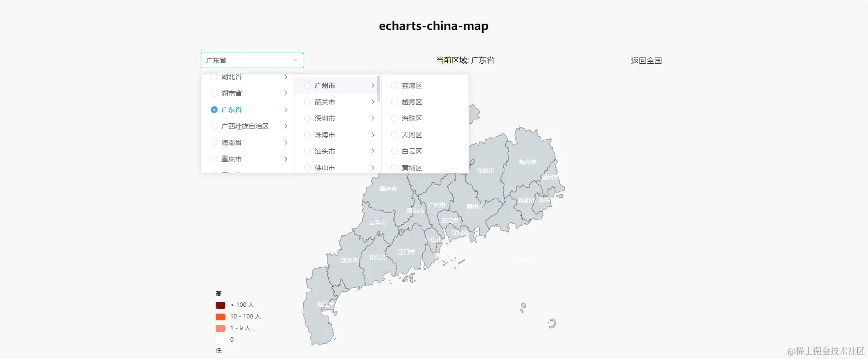Choose the 珠海市 radio button

point(308,135)
